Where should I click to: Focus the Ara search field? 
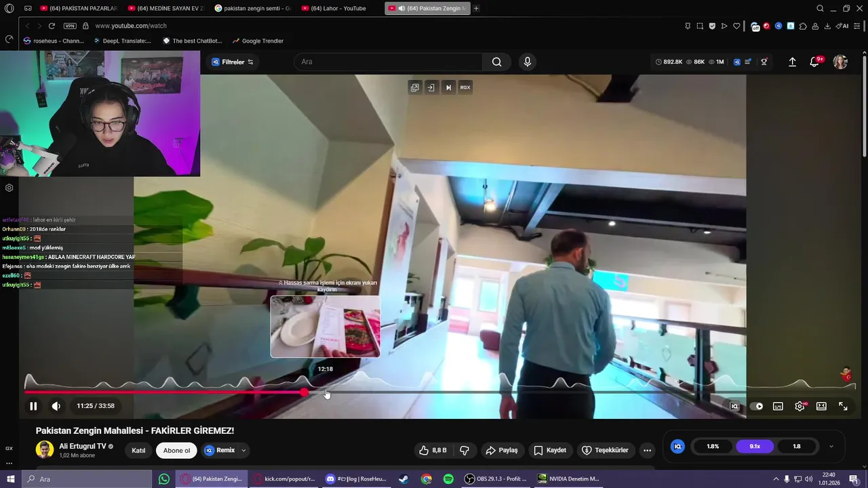(388, 62)
